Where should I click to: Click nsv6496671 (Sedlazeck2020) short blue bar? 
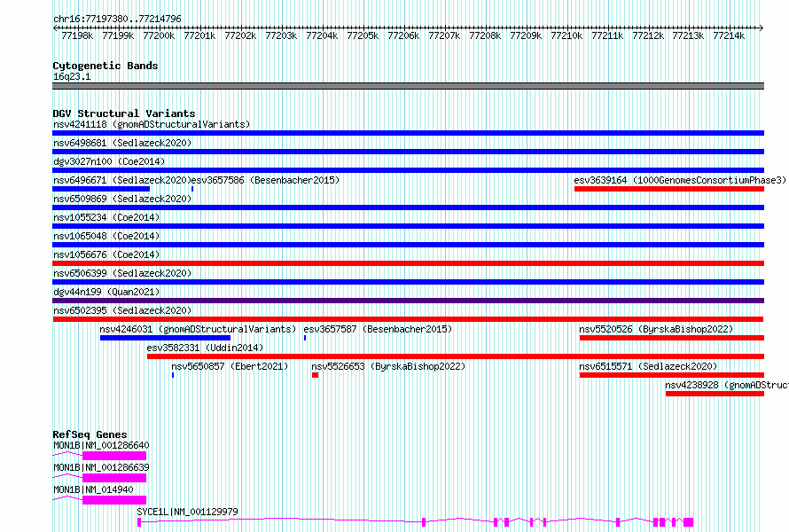click(101, 189)
